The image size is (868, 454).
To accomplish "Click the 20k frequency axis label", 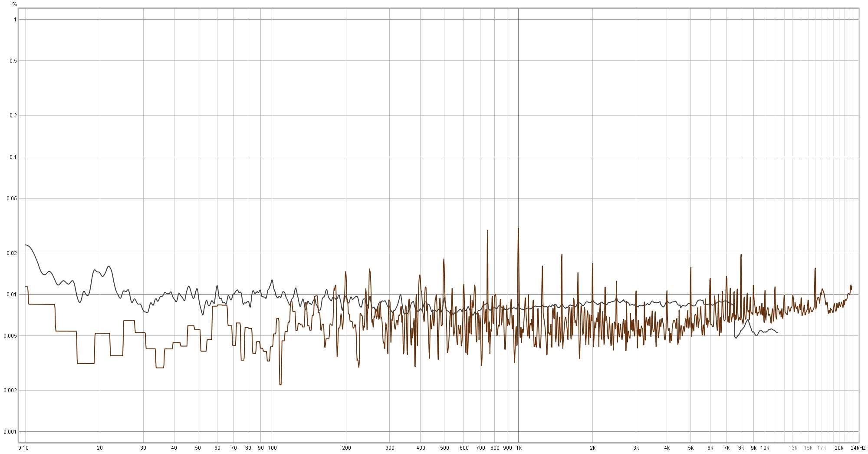I will point(839,448).
